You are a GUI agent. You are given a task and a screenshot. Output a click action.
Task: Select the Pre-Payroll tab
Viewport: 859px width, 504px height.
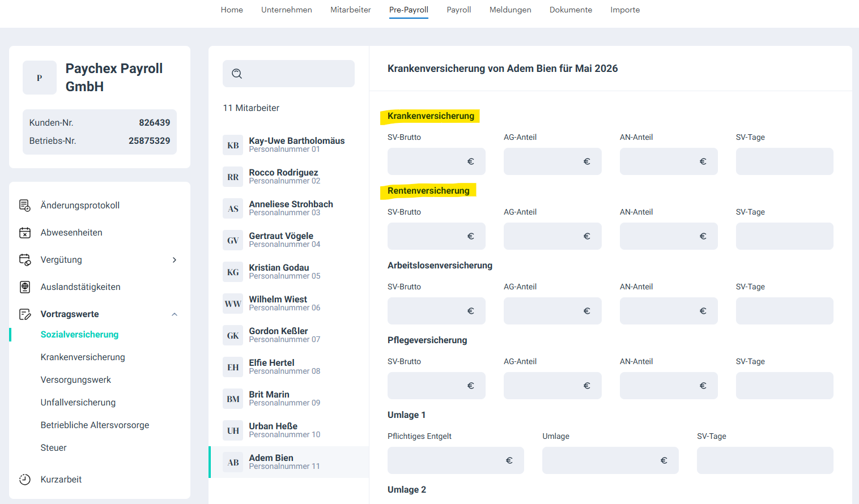(x=409, y=10)
